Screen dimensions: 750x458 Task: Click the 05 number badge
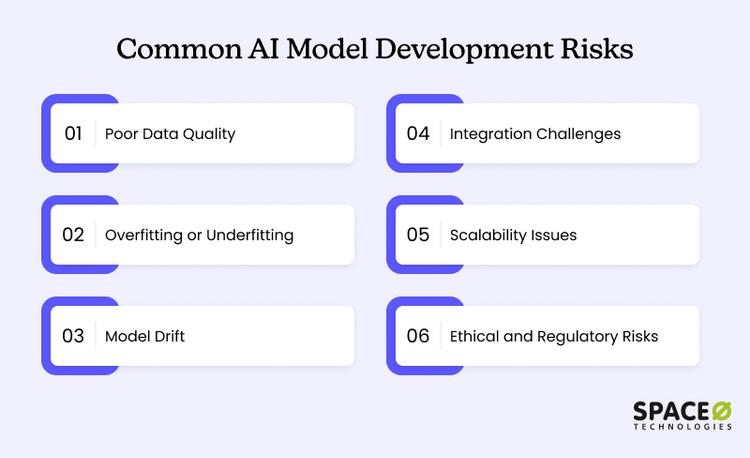(x=418, y=235)
